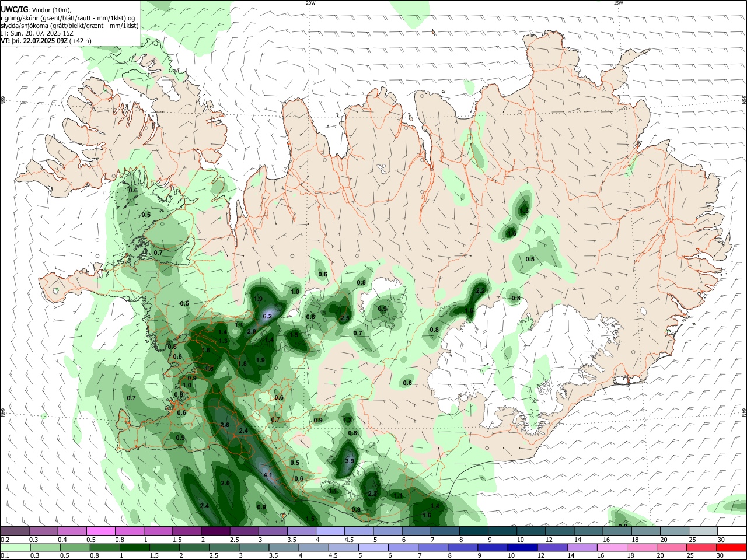Click the 20W longitude label
This screenshot has width=747, height=560.
click(310, 3)
